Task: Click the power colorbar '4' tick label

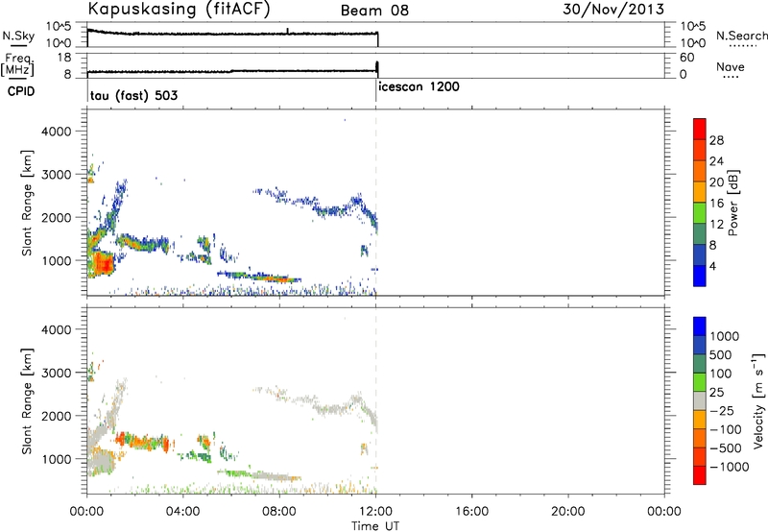Action: 712,266
